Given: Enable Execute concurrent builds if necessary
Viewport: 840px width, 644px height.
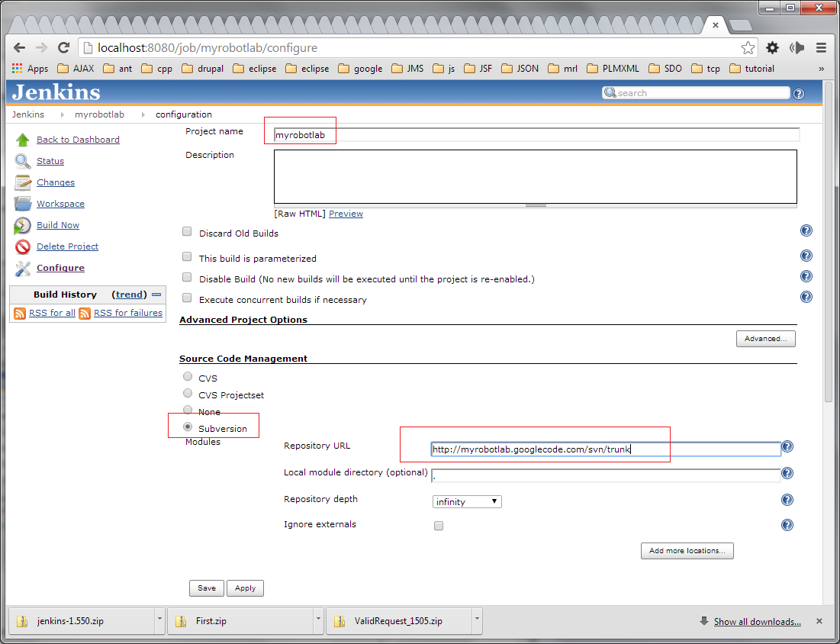Looking at the screenshot, I should [x=187, y=298].
